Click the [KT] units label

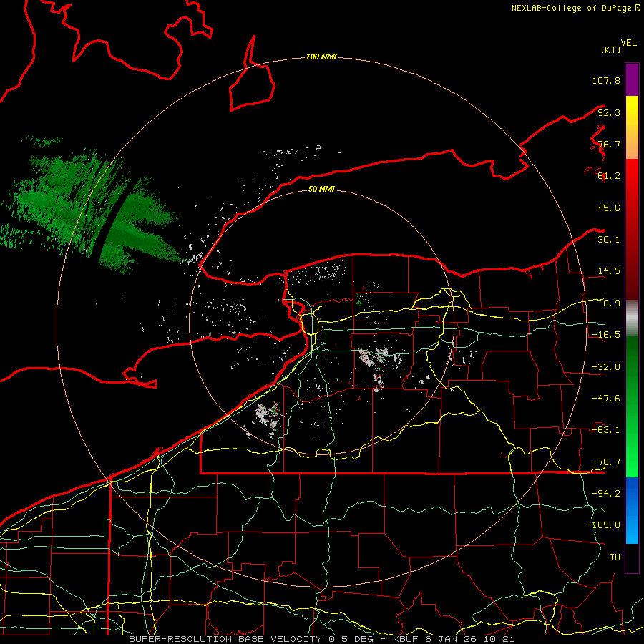coord(610,49)
